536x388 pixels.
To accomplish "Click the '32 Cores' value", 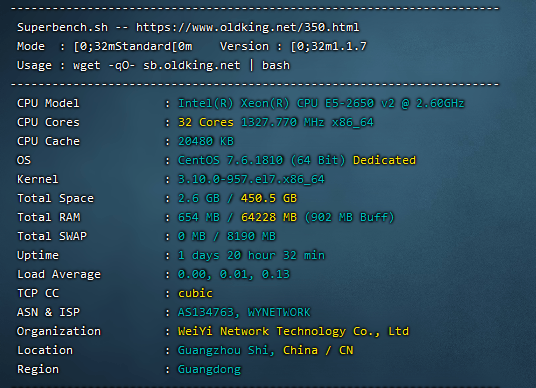I will [206, 122].
